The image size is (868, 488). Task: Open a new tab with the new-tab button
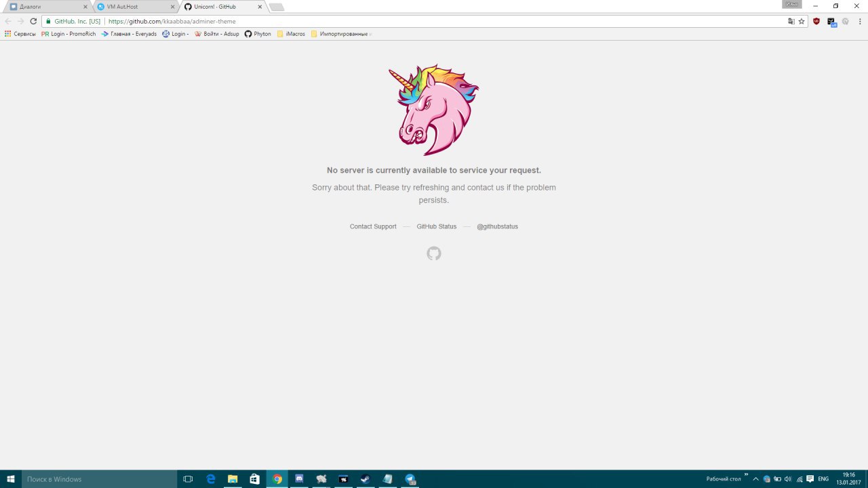tap(276, 7)
